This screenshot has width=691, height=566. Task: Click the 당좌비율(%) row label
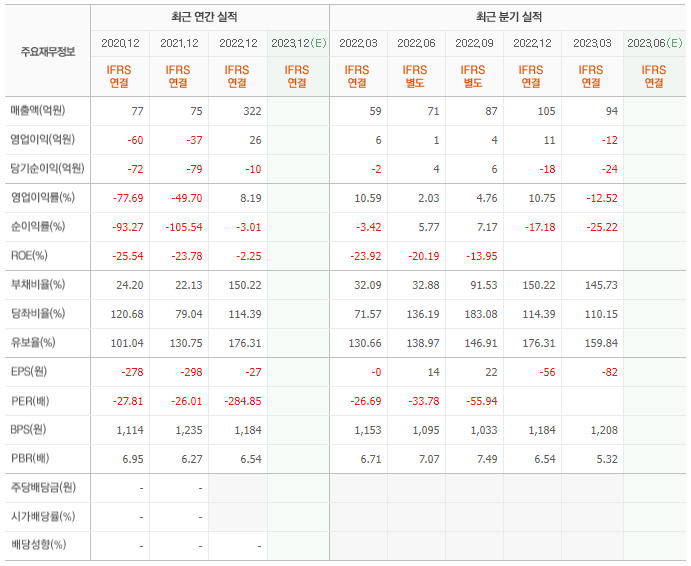[x=38, y=313]
